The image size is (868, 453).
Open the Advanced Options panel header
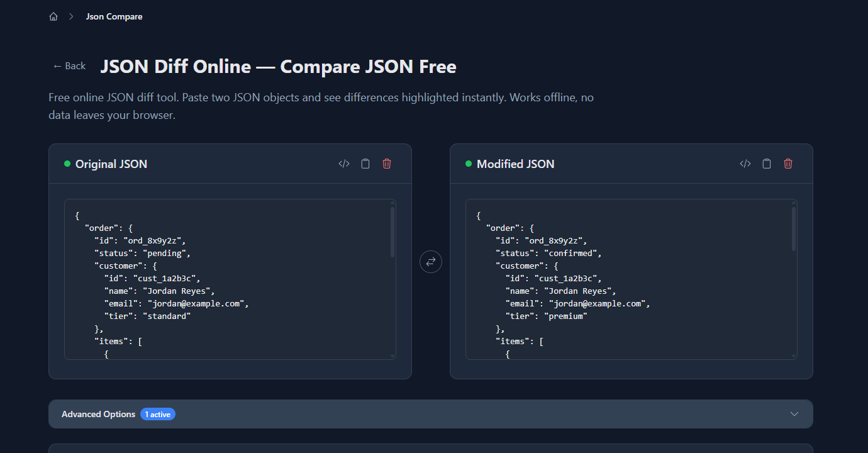(430, 414)
